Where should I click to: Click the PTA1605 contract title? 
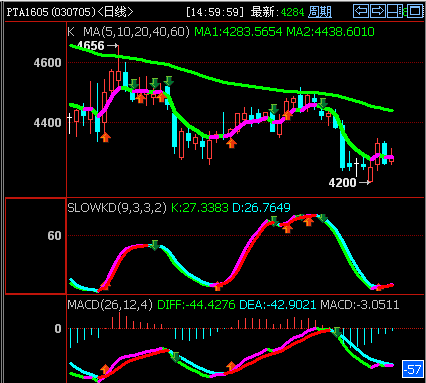click(x=28, y=12)
